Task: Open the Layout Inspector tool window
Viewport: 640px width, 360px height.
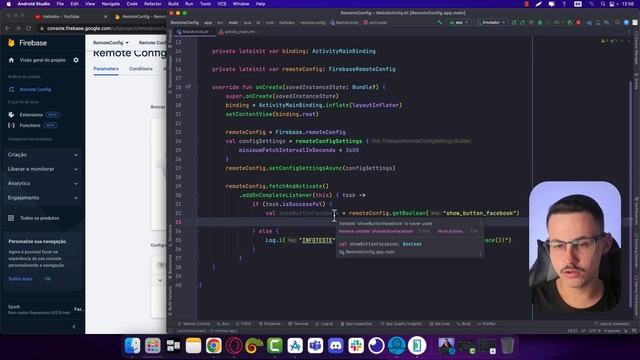Action: click(x=611, y=324)
